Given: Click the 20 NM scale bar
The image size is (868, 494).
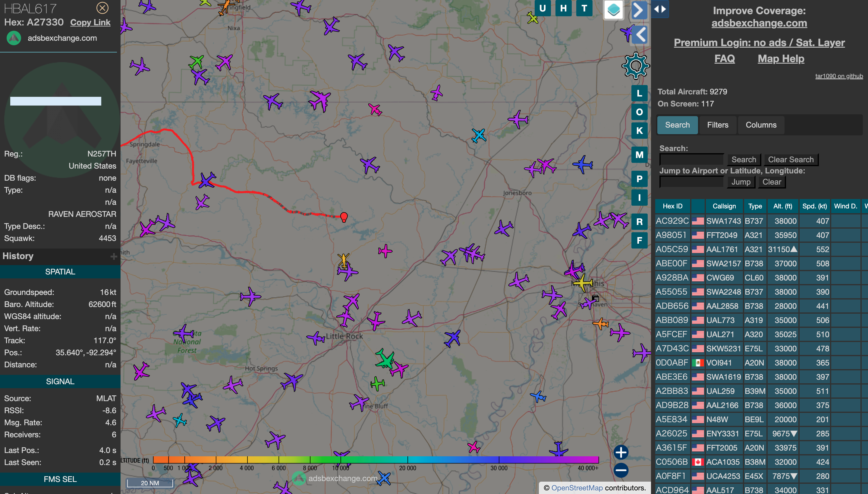Looking at the screenshot, I should [149, 483].
